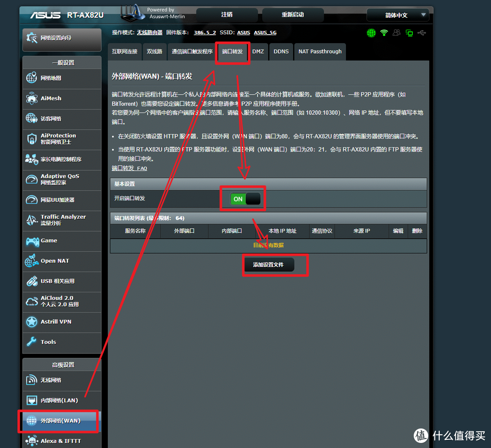The height and width of the screenshot is (448, 491).
Task: Open the 简体中文 language dropdown
Action: (x=398, y=15)
